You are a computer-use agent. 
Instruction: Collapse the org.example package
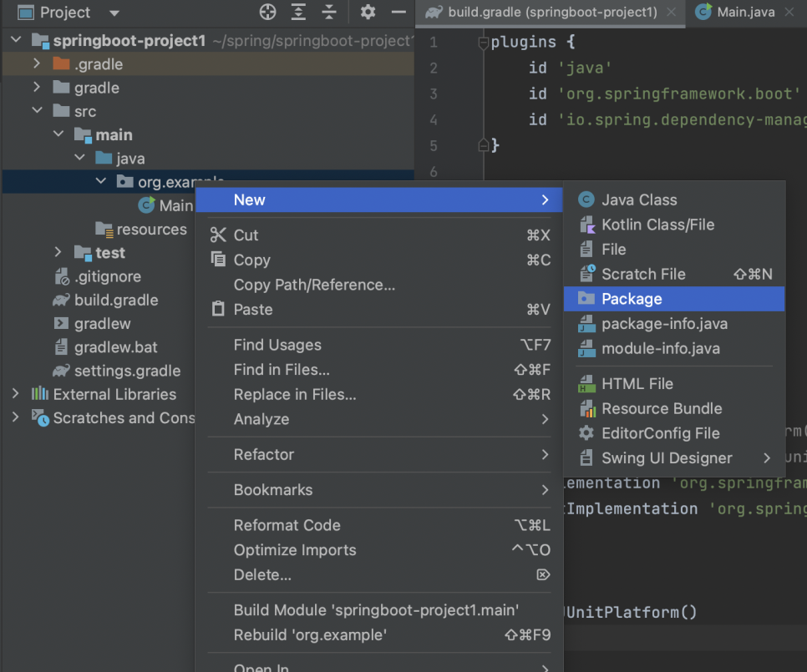[x=101, y=181]
